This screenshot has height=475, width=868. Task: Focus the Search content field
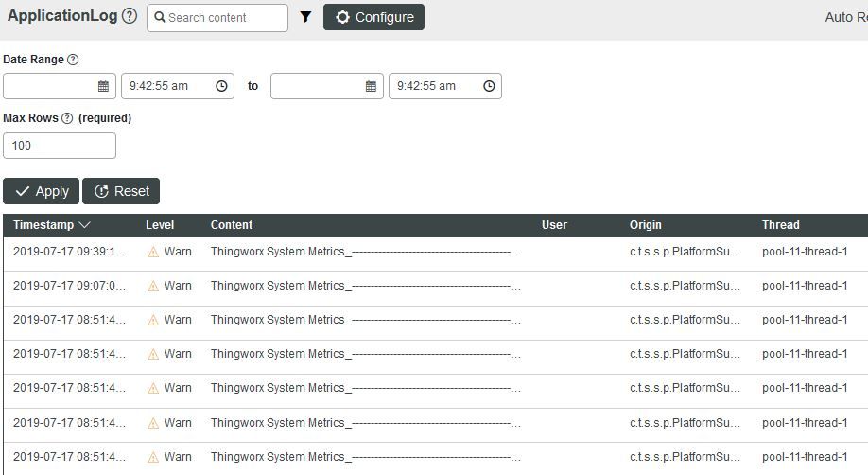coord(217,18)
